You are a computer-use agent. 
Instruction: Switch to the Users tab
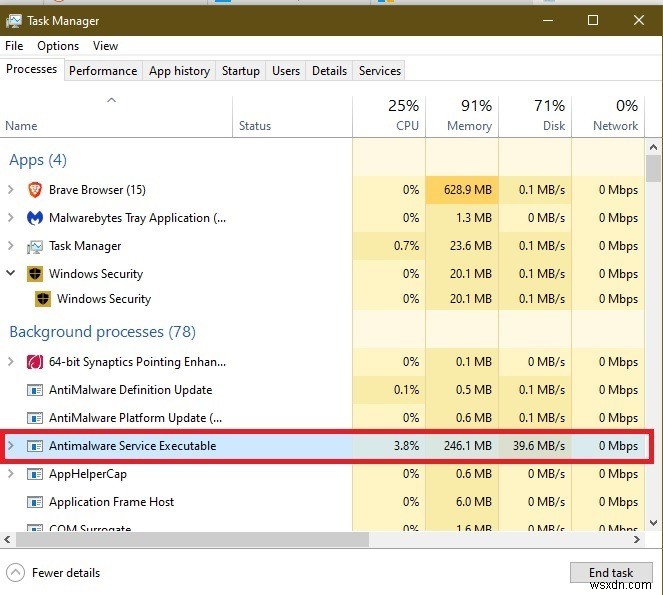click(x=286, y=71)
